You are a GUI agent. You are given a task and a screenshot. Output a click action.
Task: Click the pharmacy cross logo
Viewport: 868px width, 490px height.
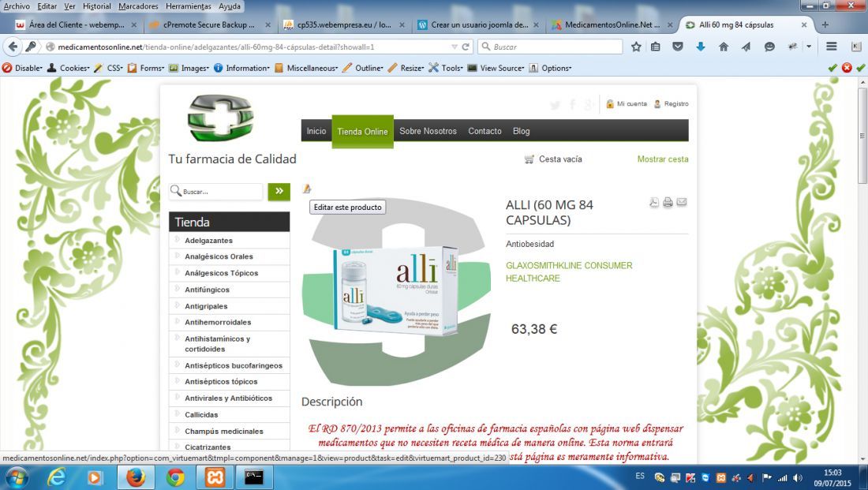click(x=220, y=118)
